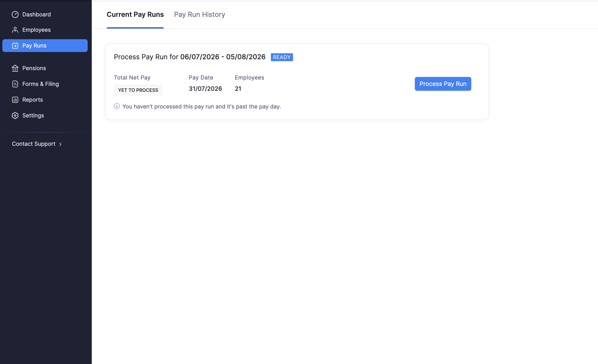Viewport: 598px width, 364px height.
Task: Click the pay date 31/07/2026
Action: pos(205,89)
